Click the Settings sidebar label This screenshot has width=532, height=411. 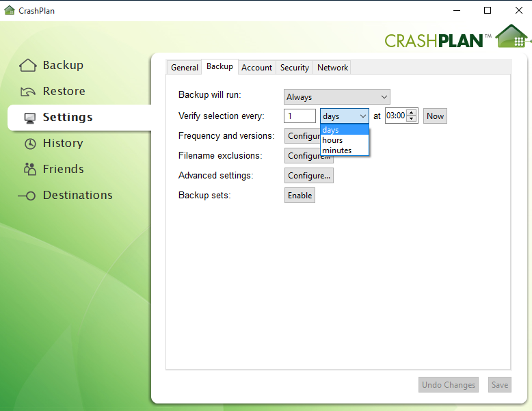click(68, 117)
